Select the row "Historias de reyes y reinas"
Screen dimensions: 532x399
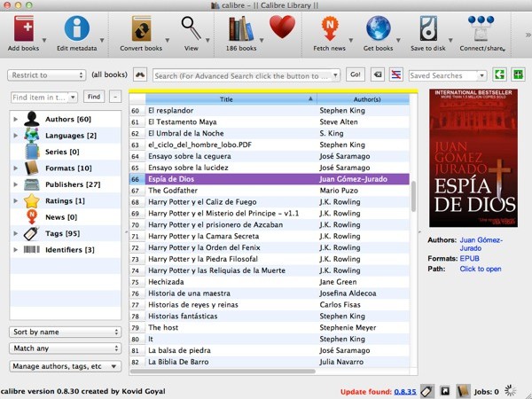270,304
